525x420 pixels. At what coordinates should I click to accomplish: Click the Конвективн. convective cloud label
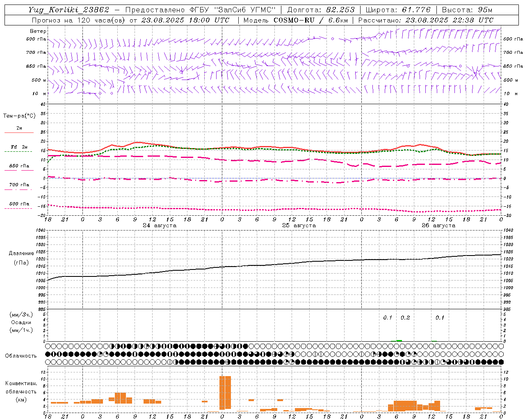pos(21,383)
